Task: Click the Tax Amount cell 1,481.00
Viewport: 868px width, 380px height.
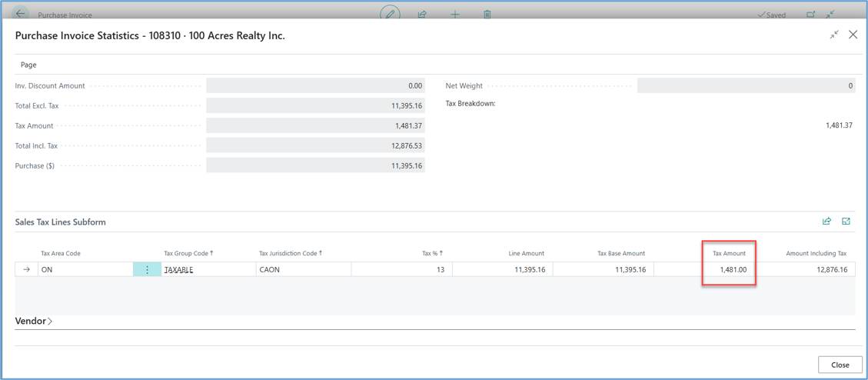Action: [x=704, y=269]
